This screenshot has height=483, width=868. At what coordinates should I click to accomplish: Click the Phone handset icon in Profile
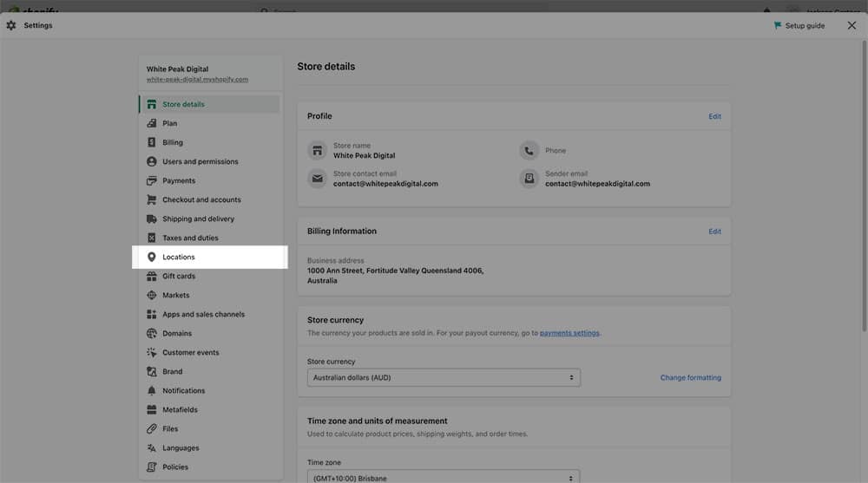click(x=529, y=151)
